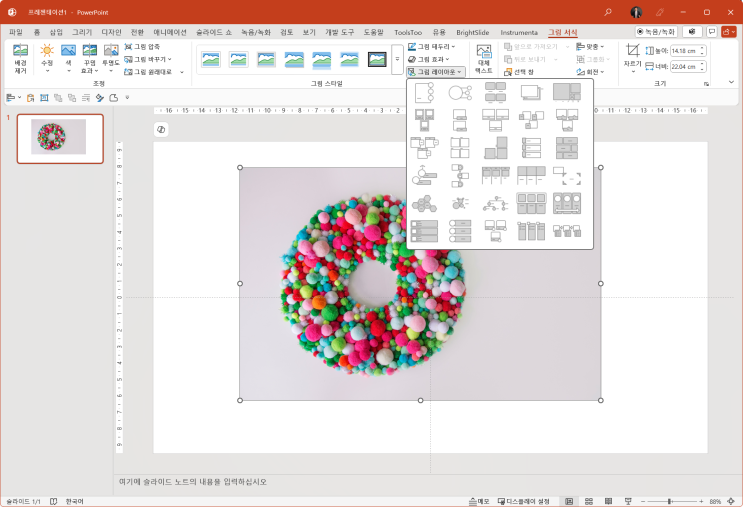The width and height of the screenshot is (743, 507).
Task: Open the 삽입 (Insert) tab
Action: pyautogui.click(x=56, y=32)
